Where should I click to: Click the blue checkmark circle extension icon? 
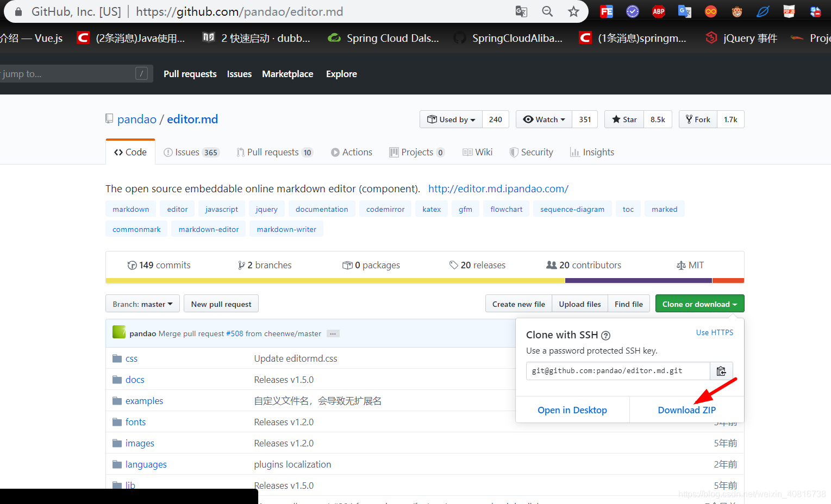(x=633, y=11)
